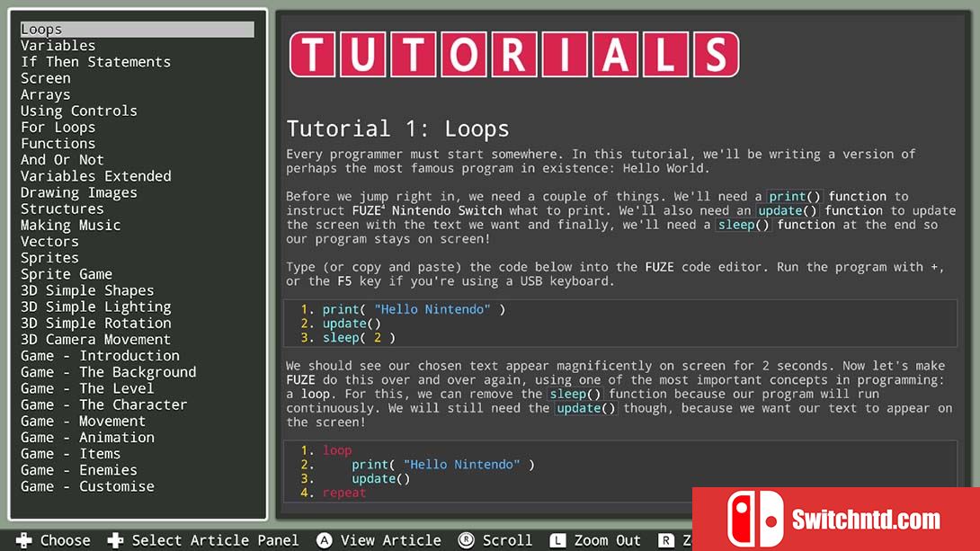Click the D-pad icon beside Select Article Panel
Image resolution: width=980 pixels, height=551 pixels.
[x=115, y=540]
